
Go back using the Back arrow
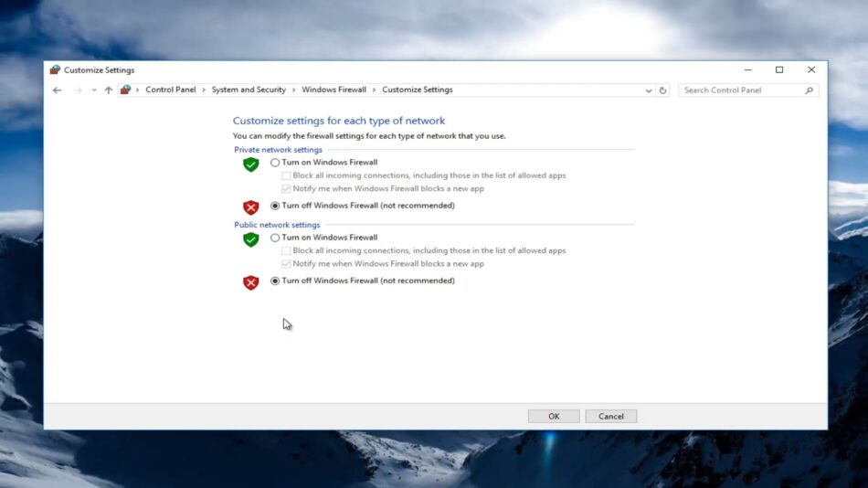tap(57, 90)
